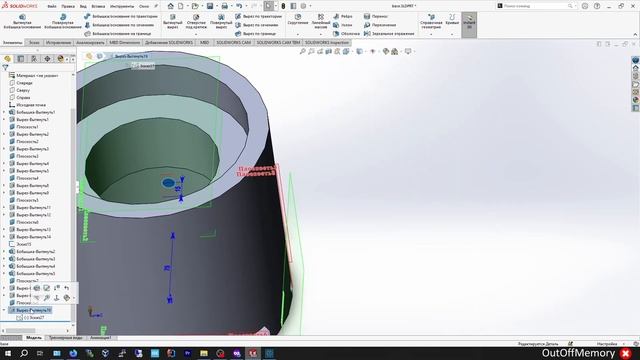This screenshot has height=360, width=640.
Task: Select Swept Boss/Base (Бобышка по траектории)
Action: tap(120, 16)
